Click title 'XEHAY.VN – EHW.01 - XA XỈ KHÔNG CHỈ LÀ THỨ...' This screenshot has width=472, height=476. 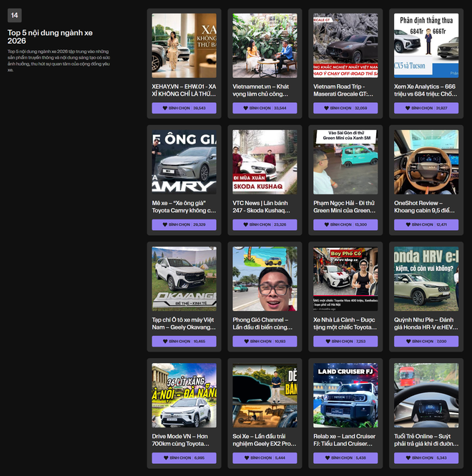tap(184, 90)
